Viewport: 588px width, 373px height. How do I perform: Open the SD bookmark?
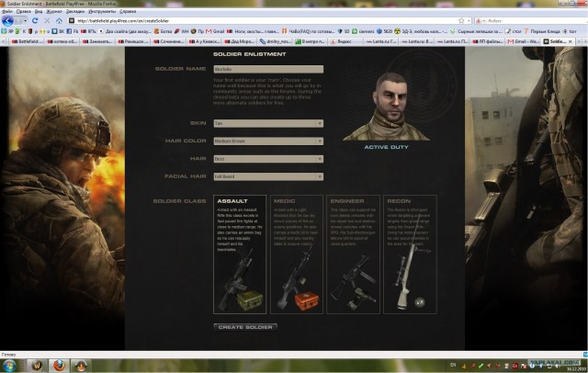[344, 31]
